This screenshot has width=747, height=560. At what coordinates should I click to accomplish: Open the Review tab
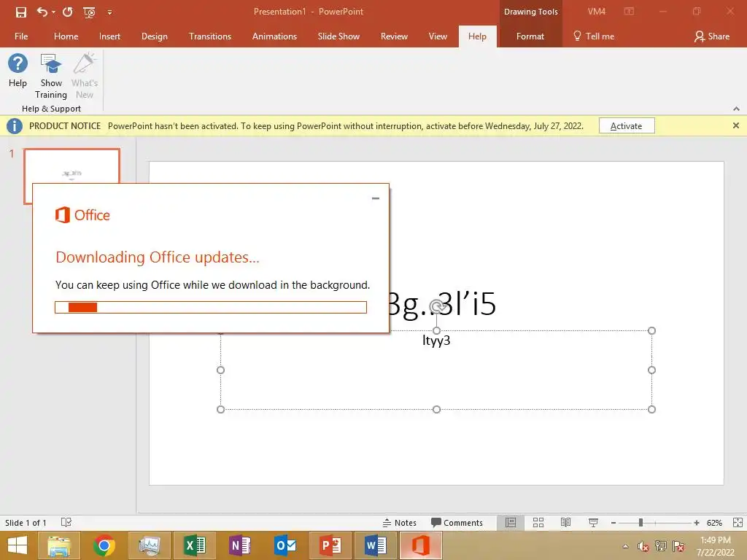394,36
